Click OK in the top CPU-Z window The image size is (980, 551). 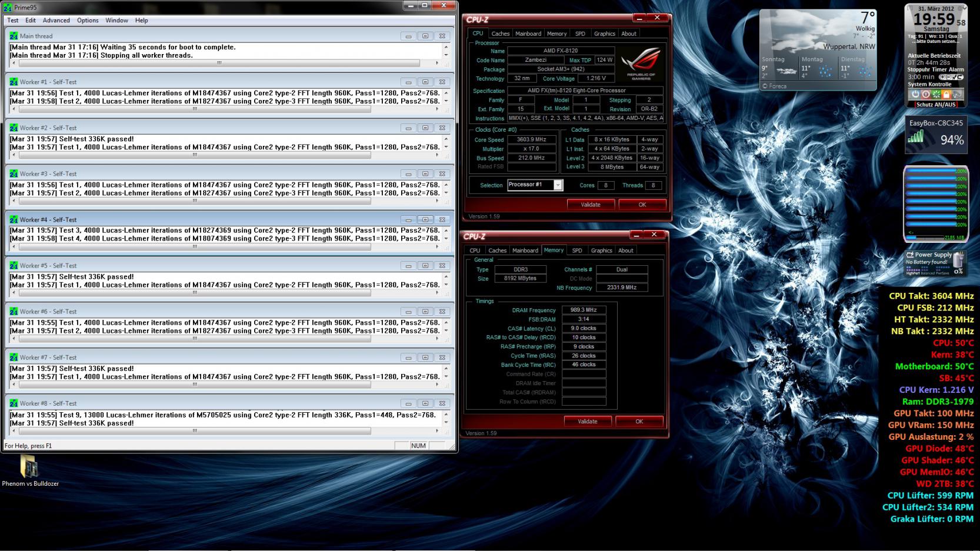pyautogui.click(x=642, y=205)
